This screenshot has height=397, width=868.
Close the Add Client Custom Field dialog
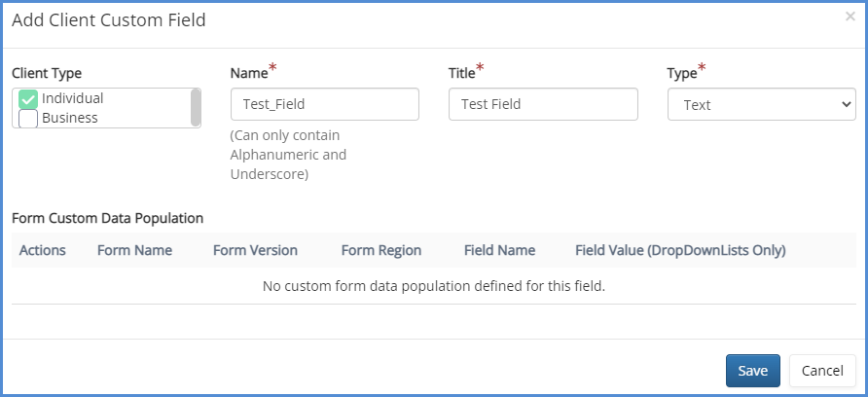(850, 17)
